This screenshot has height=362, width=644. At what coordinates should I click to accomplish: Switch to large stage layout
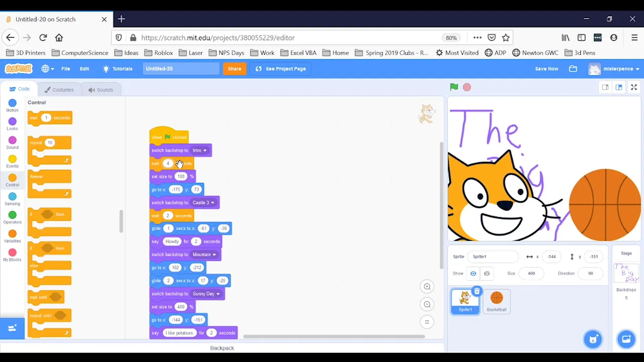click(619, 87)
